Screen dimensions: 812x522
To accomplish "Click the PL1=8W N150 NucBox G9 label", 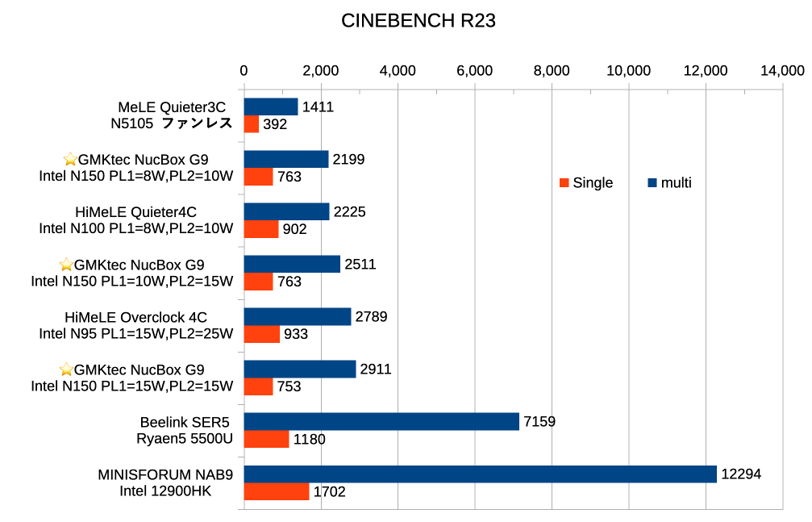I will 135,168.
